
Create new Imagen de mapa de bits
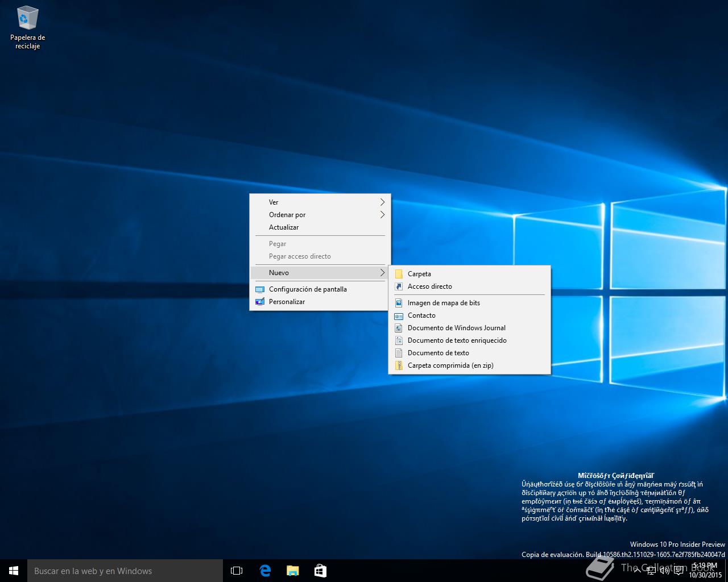(x=469, y=303)
